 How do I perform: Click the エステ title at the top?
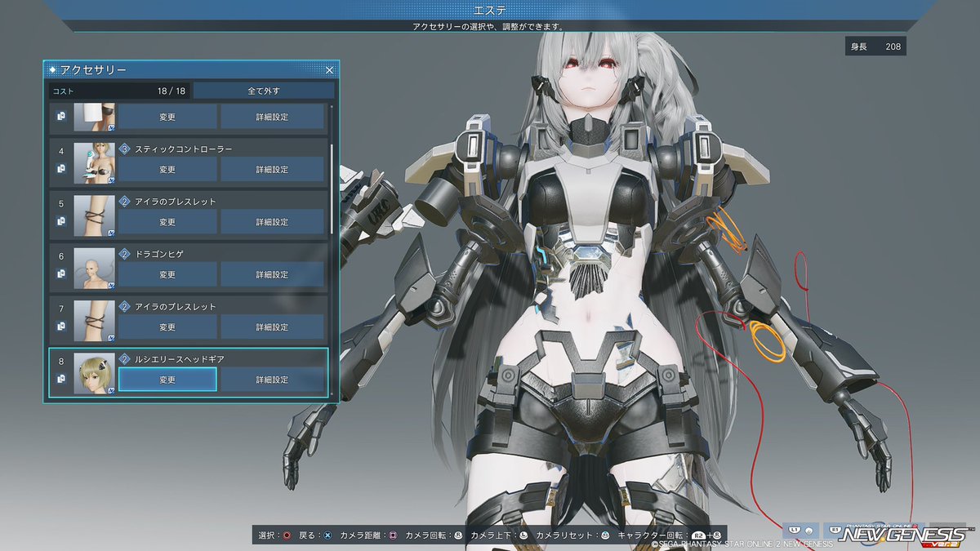click(x=489, y=10)
